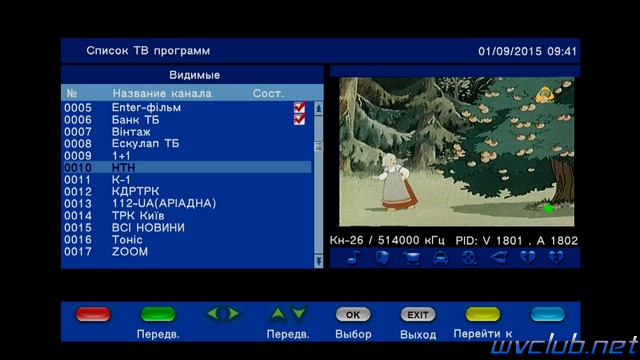Screen dimensions: 640x360
Task: Click the EXIT Выход button
Action: [x=418, y=314]
